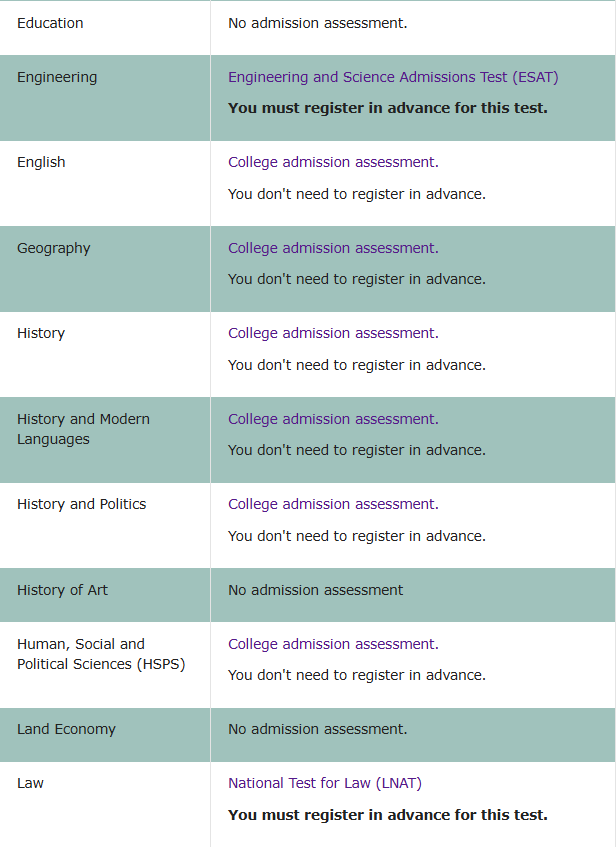616x847 pixels.
Task: Open National Test for Law (LNAT) link
Action: click(x=325, y=783)
